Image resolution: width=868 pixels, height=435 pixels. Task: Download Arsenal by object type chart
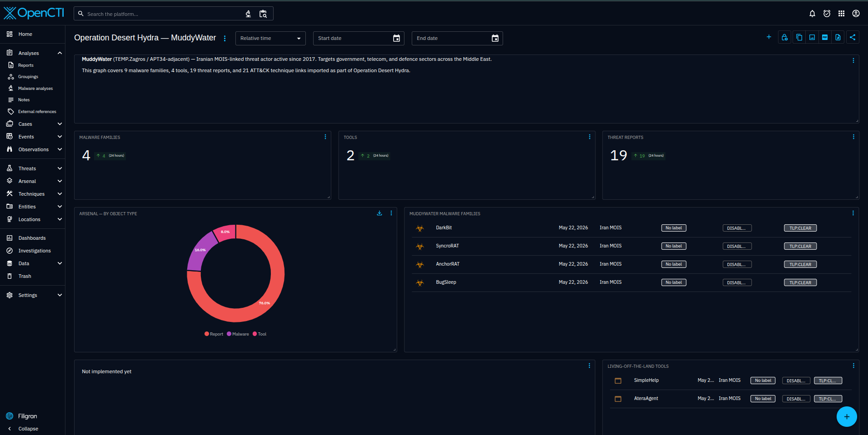pos(379,213)
